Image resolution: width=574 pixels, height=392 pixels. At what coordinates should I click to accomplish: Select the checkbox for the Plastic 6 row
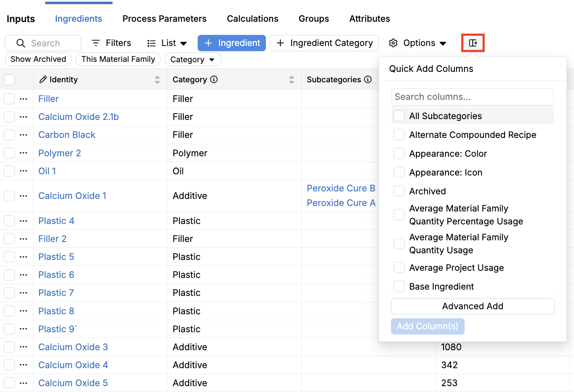[9, 275]
